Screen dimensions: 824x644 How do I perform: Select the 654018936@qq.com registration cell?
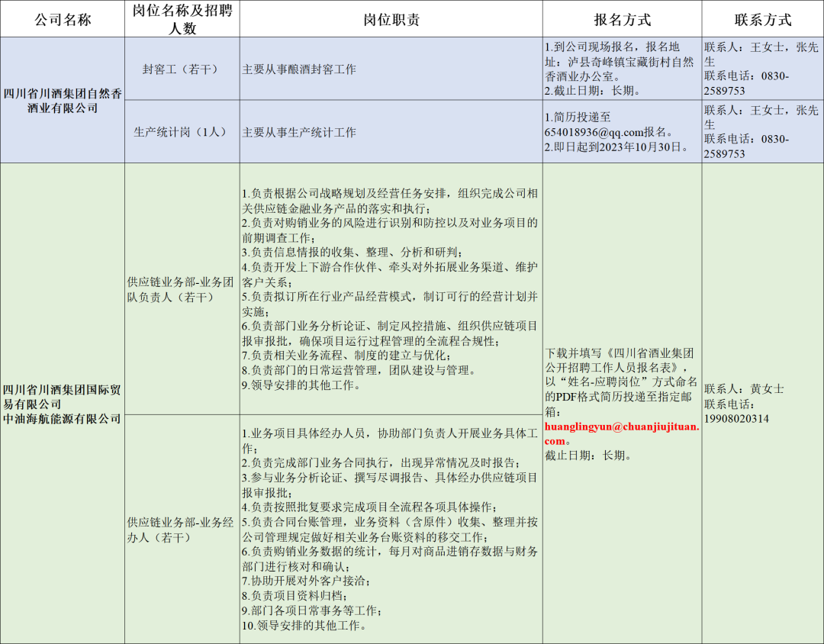point(623,132)
